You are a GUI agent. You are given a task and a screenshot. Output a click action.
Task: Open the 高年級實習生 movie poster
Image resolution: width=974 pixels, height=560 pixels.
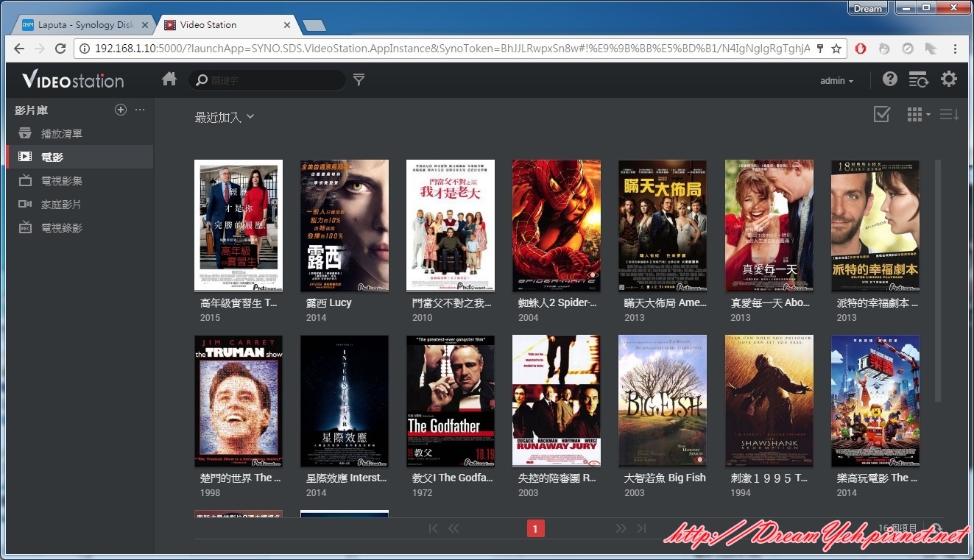[x=239, y=225]
